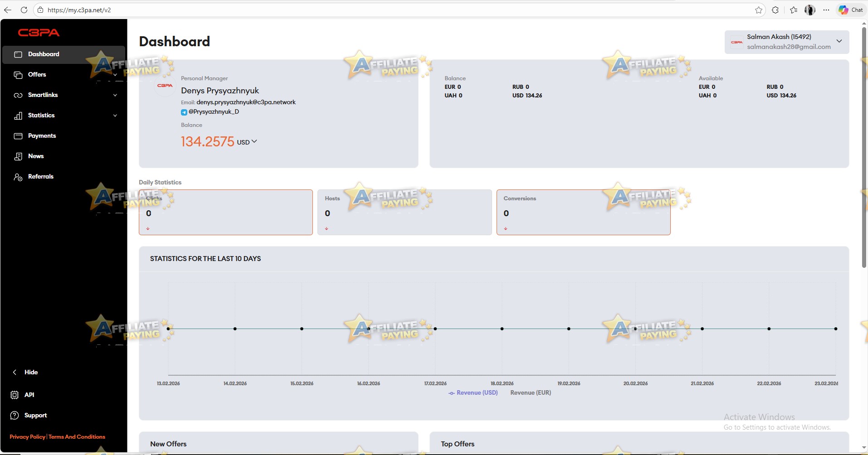
Task: Click the STATISTICS FOR THE LAST 10 DAYS heading
Action: pyautogui.click(x=205, y=259)
